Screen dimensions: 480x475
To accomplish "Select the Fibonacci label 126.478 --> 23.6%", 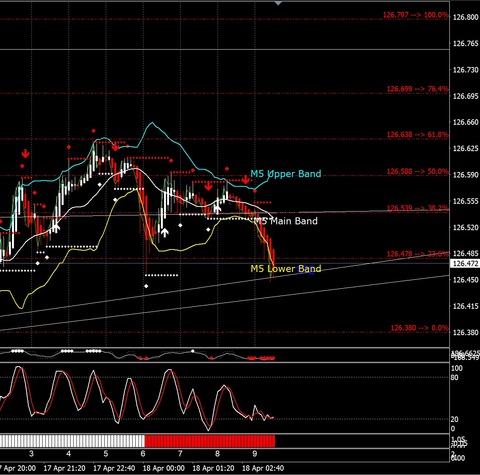I will tap(417, 254).
